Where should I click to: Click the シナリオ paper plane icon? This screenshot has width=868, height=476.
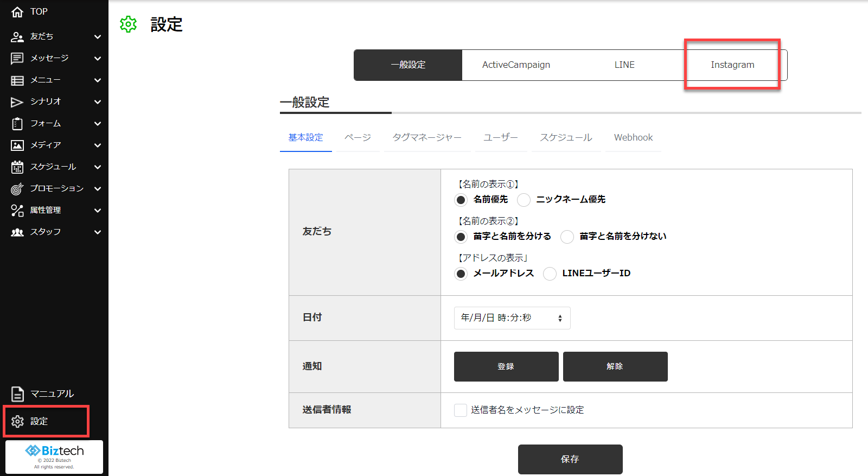(17, 102)
